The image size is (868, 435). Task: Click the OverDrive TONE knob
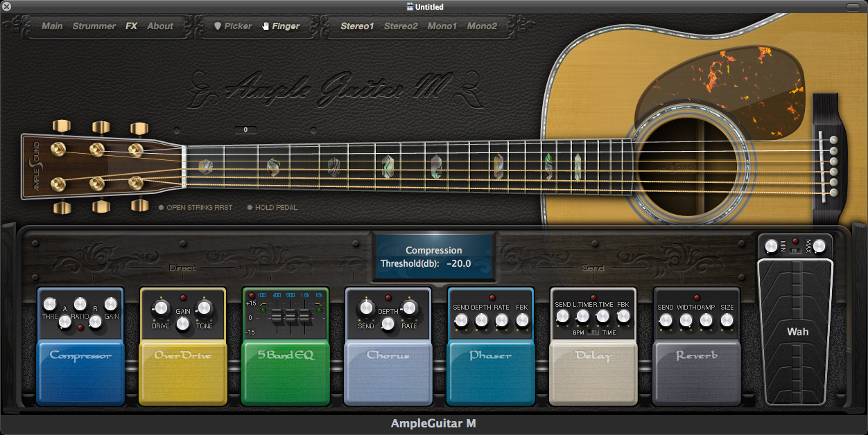point(204,308)
